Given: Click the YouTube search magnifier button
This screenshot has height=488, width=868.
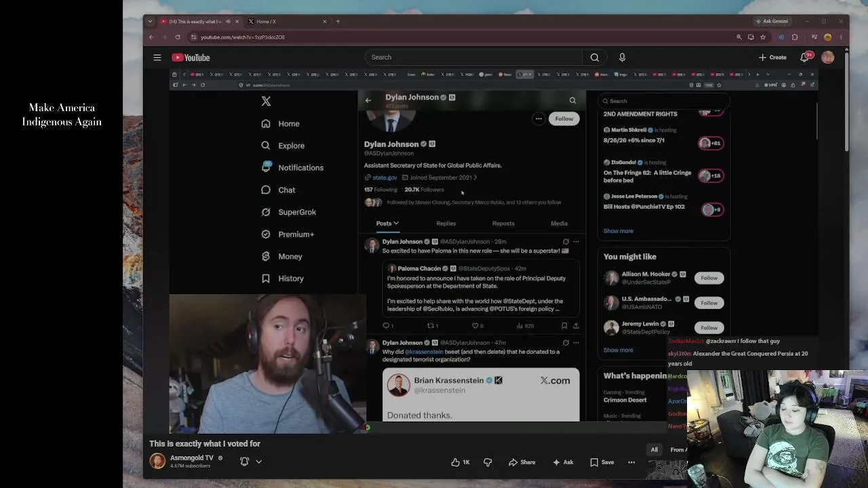Looking at the screenshot, I should click(x=594, y=58).
